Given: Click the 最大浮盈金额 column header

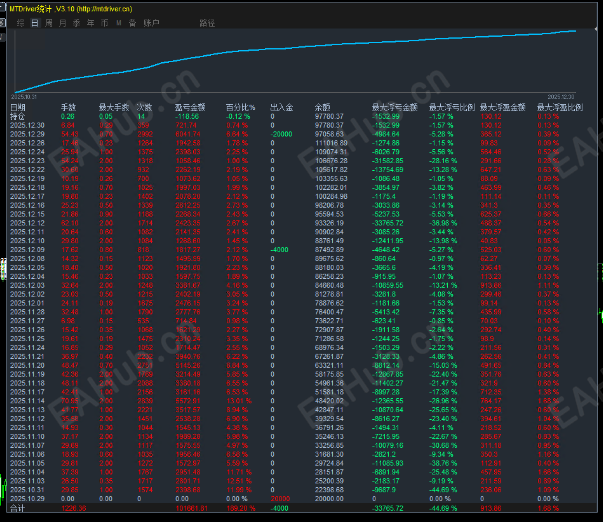Looking at the screenshot, I should point(503,107).
